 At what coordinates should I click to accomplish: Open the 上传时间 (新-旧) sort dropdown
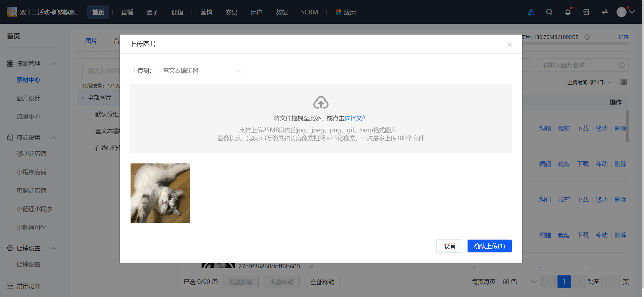coord(589,82)
